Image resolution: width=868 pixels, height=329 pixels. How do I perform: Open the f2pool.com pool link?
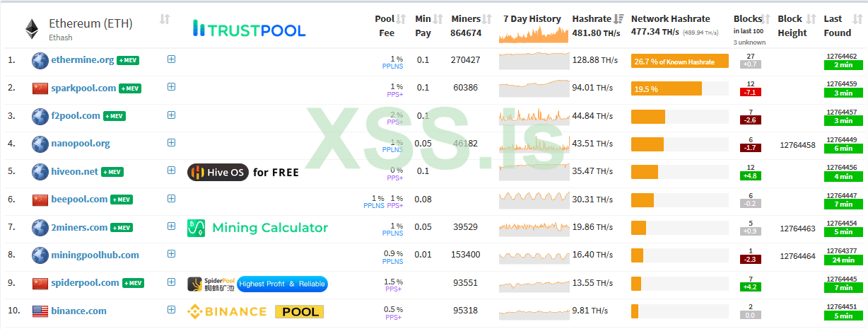(76, 115)
